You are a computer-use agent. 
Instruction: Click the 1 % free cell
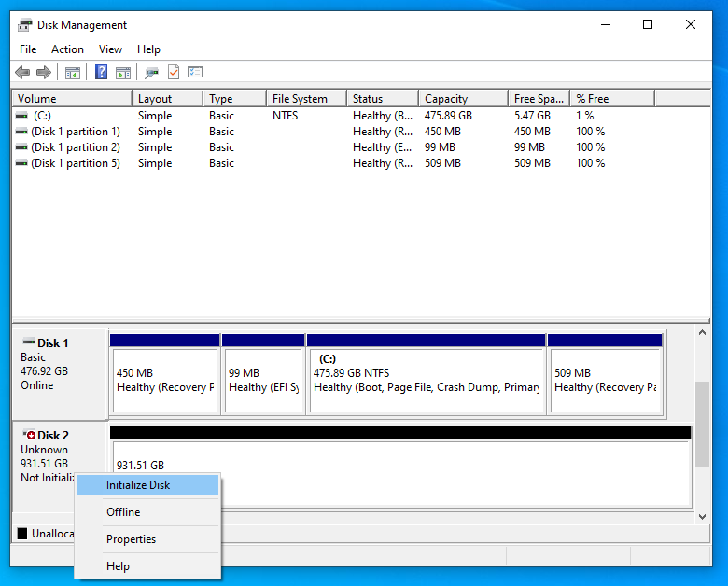[x=585, y=115]
